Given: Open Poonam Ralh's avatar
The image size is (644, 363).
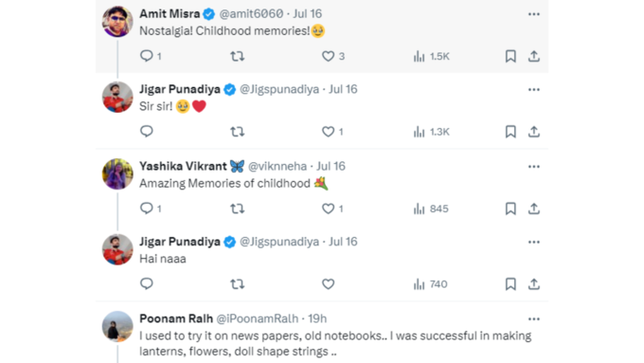Looking at the screenshot, I should (117, 326).
